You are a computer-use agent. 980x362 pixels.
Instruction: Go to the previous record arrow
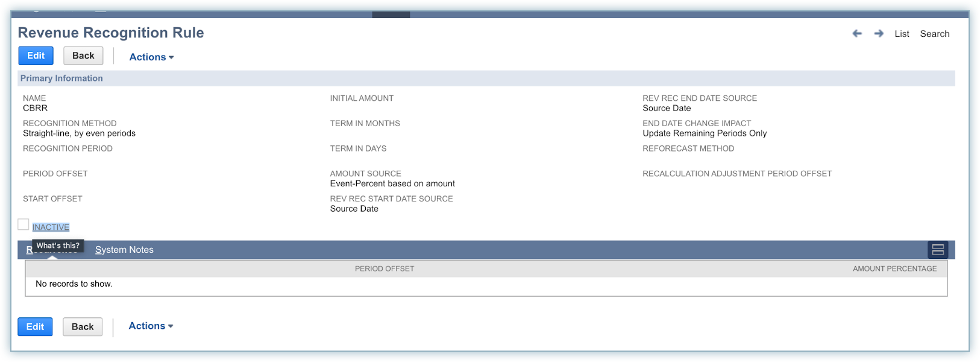coord(856,34)
